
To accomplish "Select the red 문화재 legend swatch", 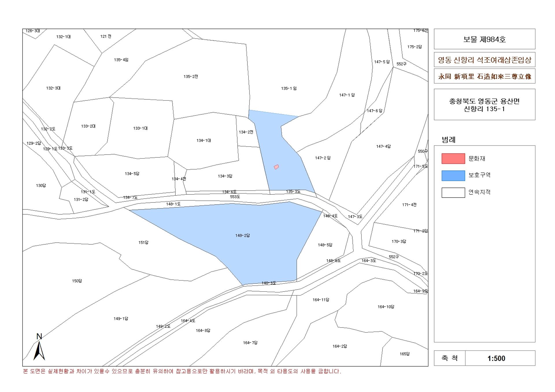I will click(x=453, y=159).
